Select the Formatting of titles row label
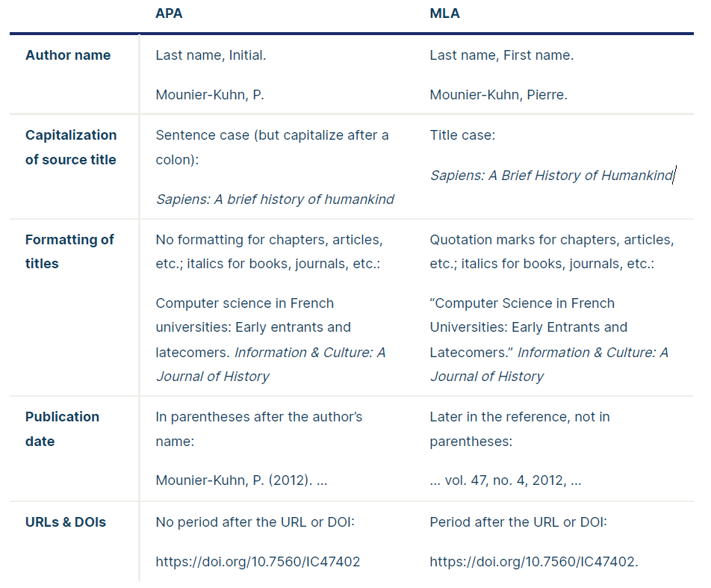The image size is (711, 588). coord(69,251)
